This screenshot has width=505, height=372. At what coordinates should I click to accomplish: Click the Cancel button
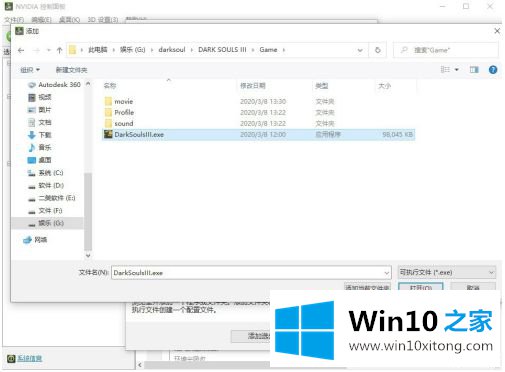pos(473,287)
